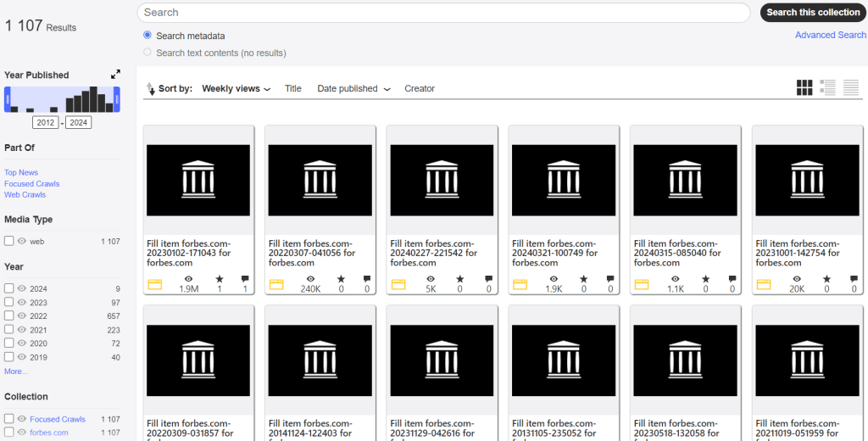The height and width of the screenshot is (441, 868).
Task: Sort results by Creator
Action: (420, 88)
